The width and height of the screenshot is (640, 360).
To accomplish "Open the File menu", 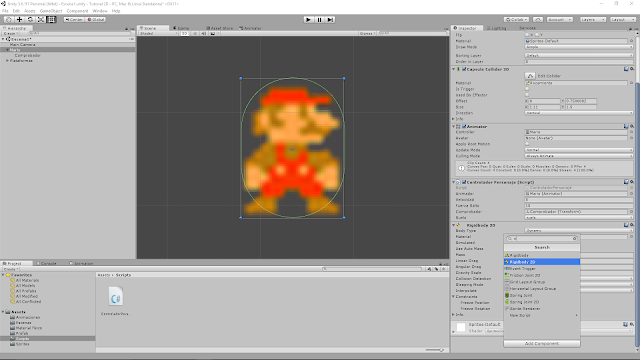I will pyautogui.click(x=5, y=11).
